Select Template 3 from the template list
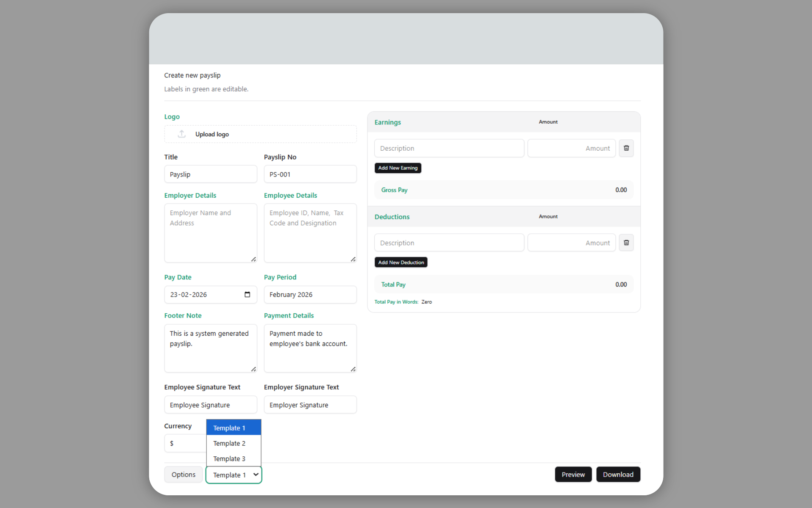This screenshot has height=508, width=812. click(x=229, y=458)
